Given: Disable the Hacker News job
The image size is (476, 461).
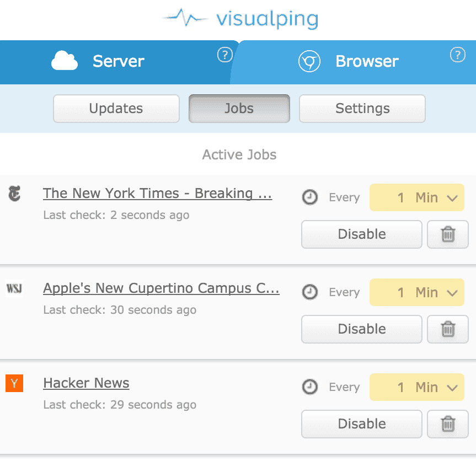Looking at the screenshot, I should click(362, 424).
